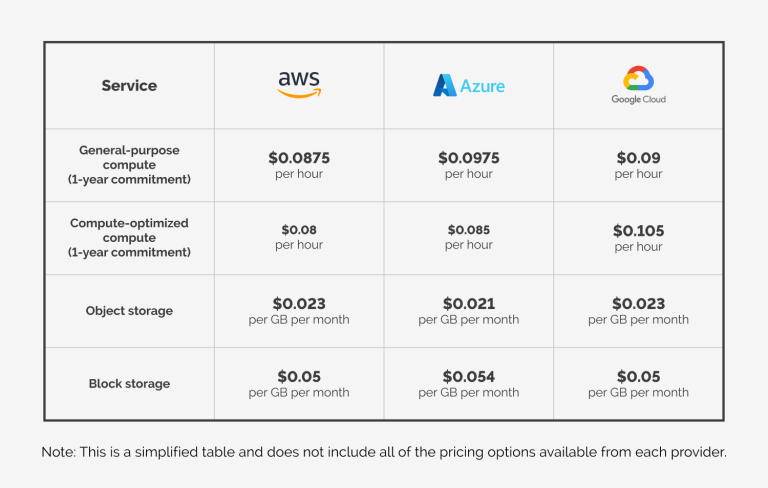The height and width of the screenshot is (488, 768).
Task: Click the Object storage row label
Action: (x=129, y=311)
